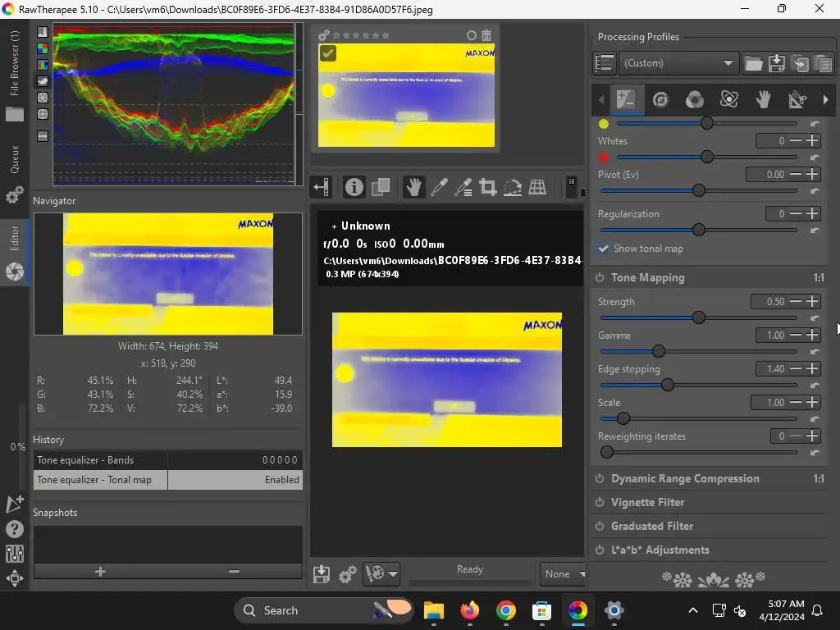Decrease Scale value with minus button
Image resolution: width=840 pixels, height=630 pixels.
pos(796,402)
